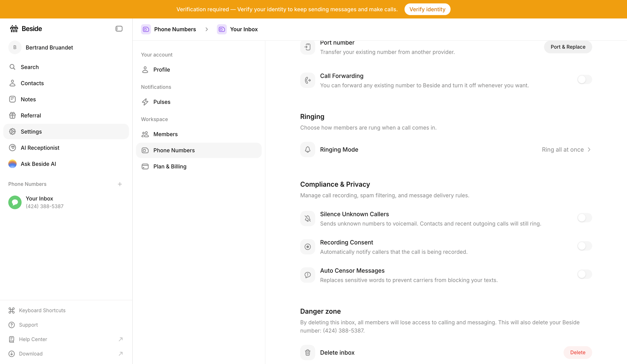627x364 pixels.
Task: Click Phone Numbers breadcrumb link
Action: 169,29
